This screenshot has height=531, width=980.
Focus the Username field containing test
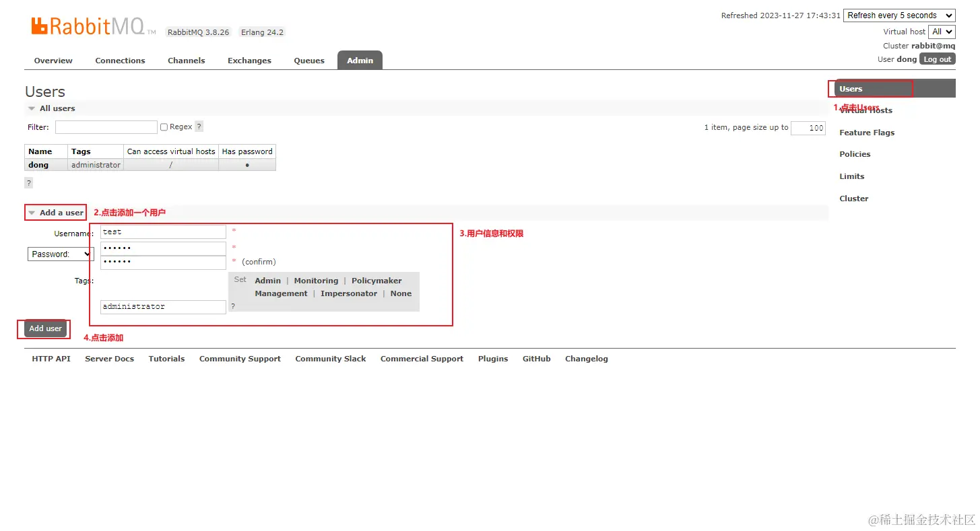(x=163, y=232)
